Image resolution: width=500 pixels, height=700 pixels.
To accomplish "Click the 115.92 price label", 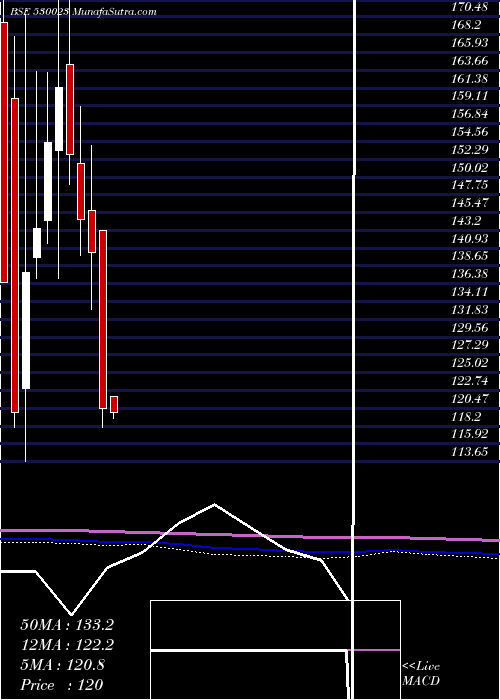I will pos(470,434).
